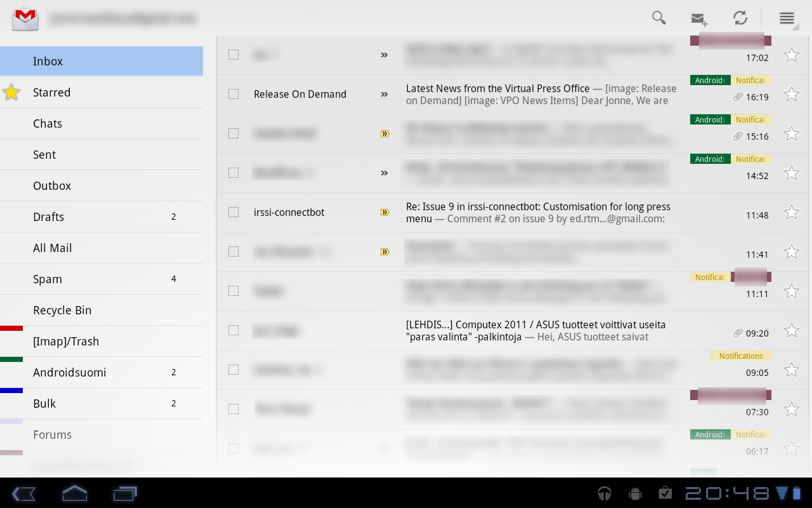Open the Inbox label
The width and height of the screenshot is (812, 508).
coord(101,62)
